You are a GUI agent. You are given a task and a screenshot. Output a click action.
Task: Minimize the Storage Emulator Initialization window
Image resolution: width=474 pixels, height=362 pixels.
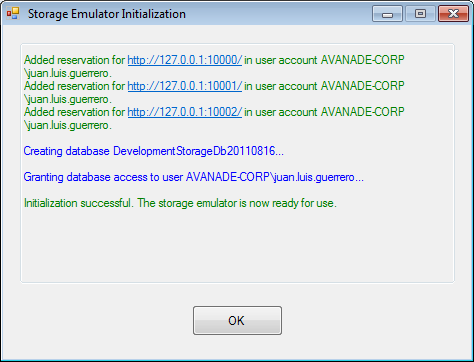pos(387,14)
